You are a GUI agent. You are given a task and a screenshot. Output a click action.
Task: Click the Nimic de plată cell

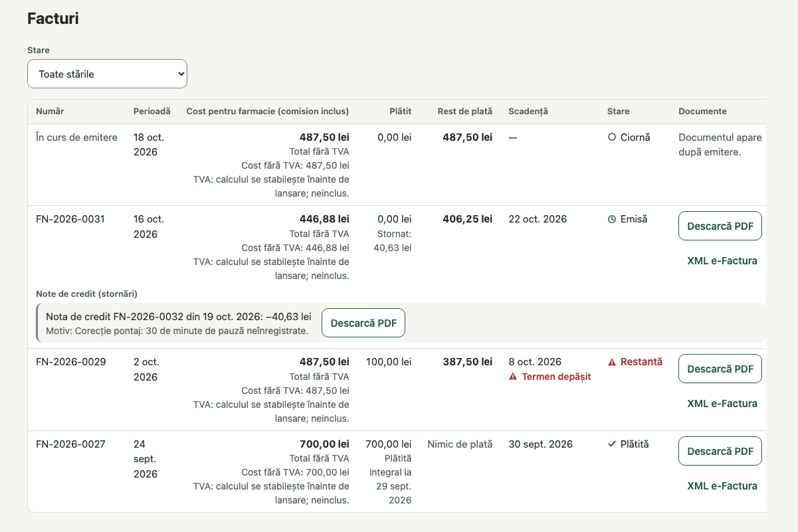point(460,444)
